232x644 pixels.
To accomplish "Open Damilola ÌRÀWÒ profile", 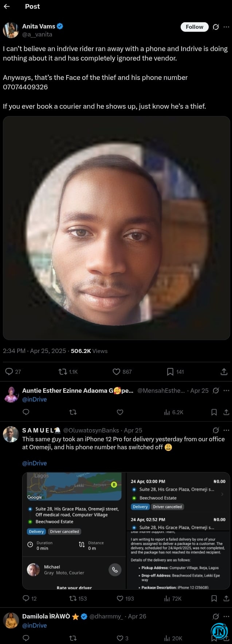I will pyautogui.click(x=46, y=616).
